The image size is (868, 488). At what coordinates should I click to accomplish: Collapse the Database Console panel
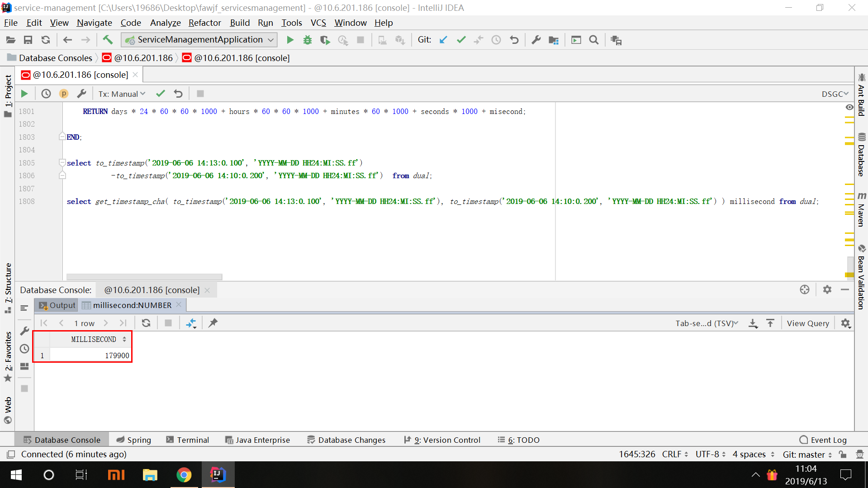[845, 289]
